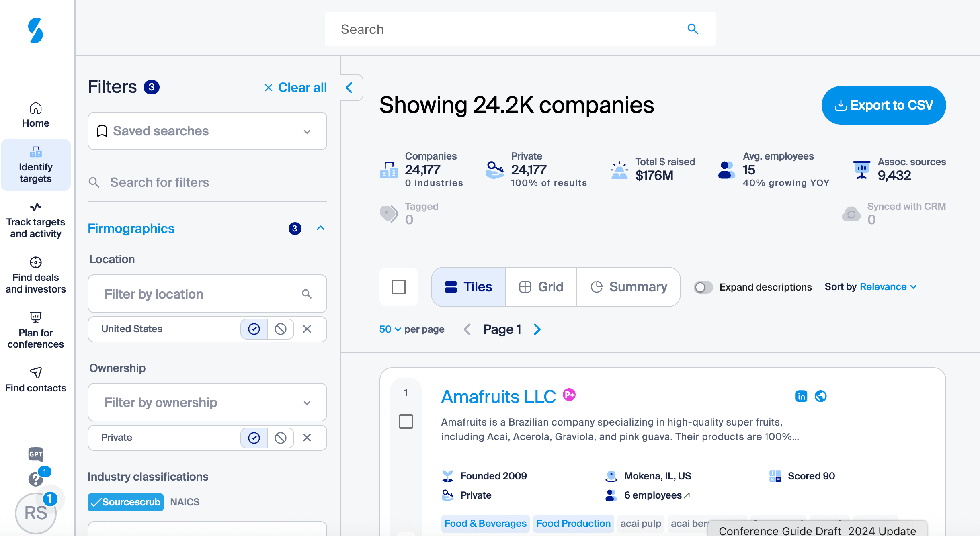
Task: Open Find contacts section
Action: pos(35,380)
